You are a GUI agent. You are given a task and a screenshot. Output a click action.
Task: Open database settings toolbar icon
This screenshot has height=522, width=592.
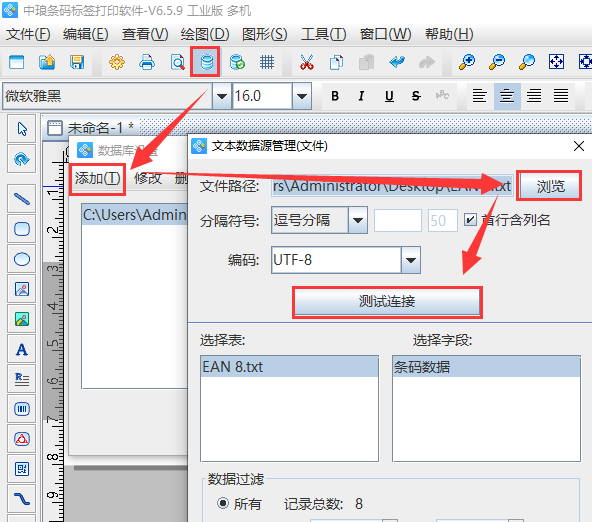(207, 62)
